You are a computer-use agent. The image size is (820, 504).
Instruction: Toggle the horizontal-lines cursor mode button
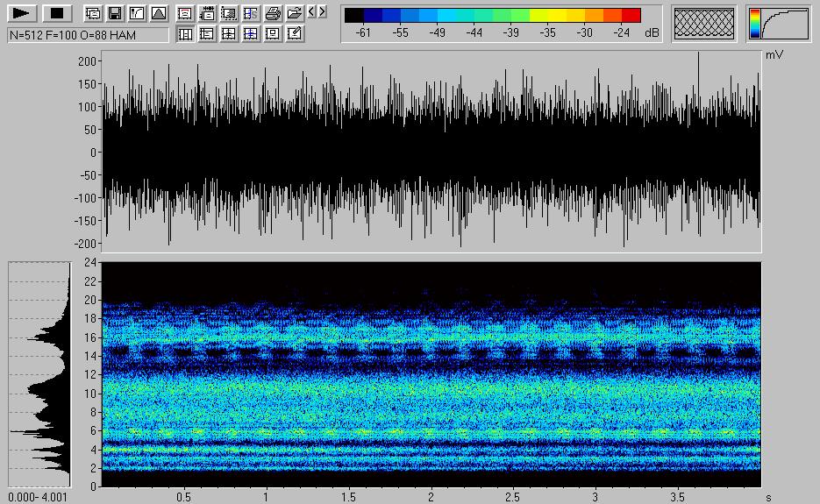(x=207, y=34)
